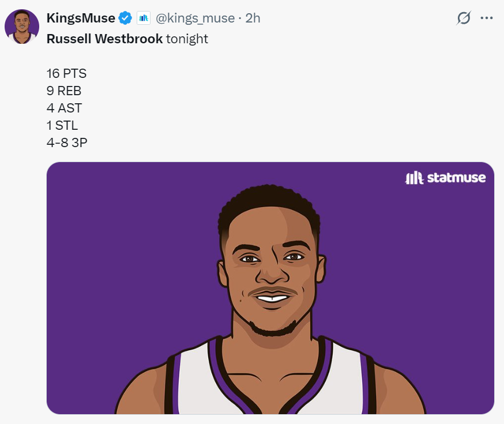Open the three-dot more options menu
504x424 pixels.
pyautogui.click(x=487, y=18)
